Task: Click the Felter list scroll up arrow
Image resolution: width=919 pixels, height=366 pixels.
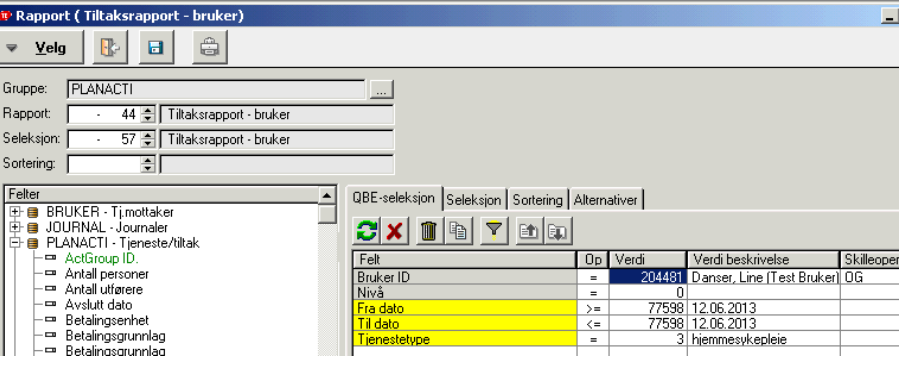Action: coord(327,195)
